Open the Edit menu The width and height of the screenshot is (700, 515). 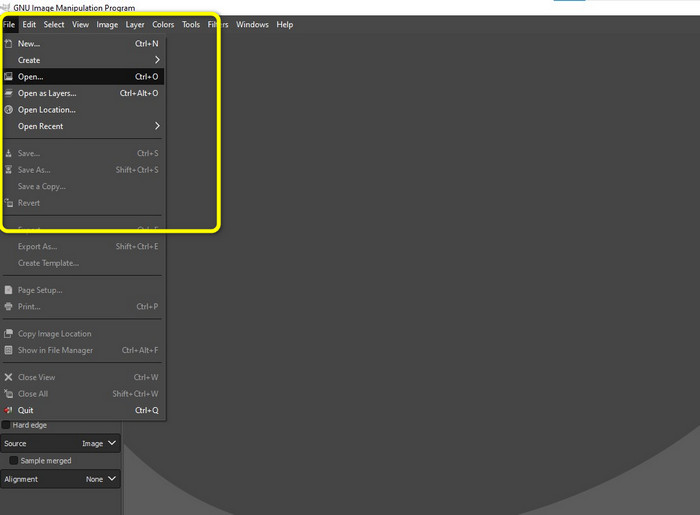(29, 25)
